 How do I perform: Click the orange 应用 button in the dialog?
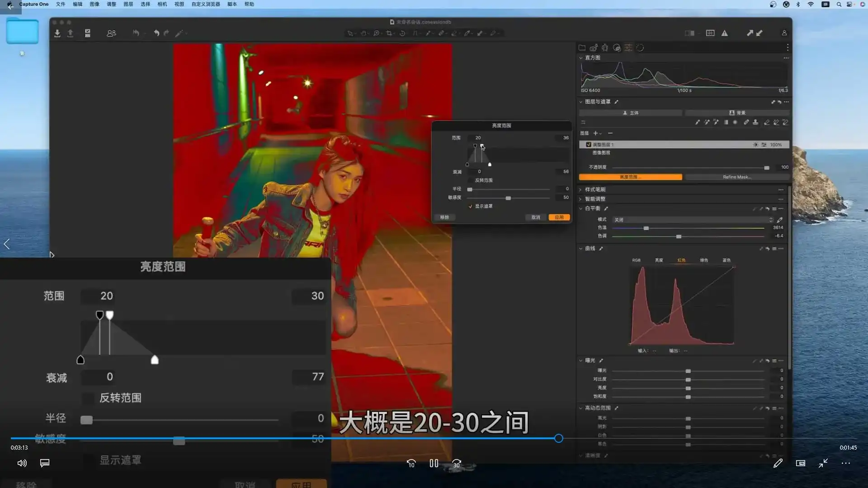click(x=559, y=217)
